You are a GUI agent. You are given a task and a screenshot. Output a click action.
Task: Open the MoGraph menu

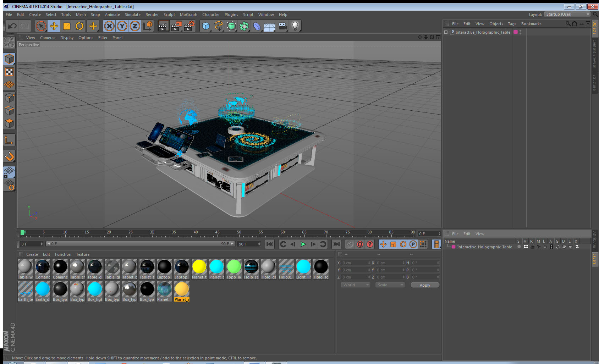(x=188, y=15)
